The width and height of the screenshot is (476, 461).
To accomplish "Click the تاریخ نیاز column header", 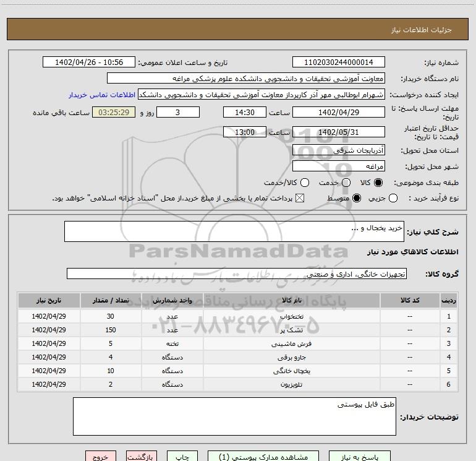I will tap(49, 300).
